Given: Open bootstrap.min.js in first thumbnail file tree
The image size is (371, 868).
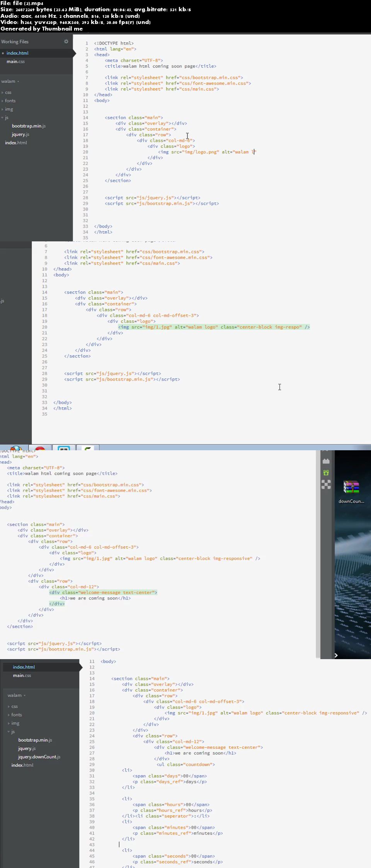Looking at the screenshot, I should coord(29,126).
